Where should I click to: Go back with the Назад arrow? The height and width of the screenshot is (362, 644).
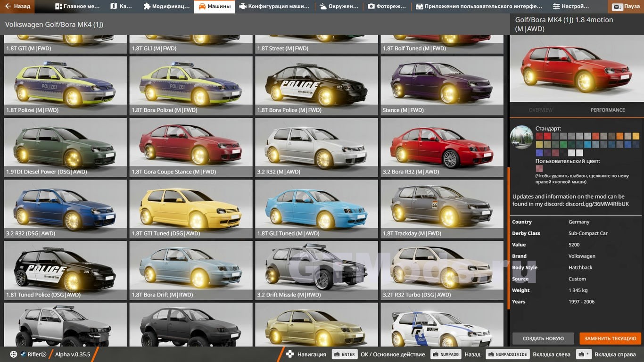[17, 7]
